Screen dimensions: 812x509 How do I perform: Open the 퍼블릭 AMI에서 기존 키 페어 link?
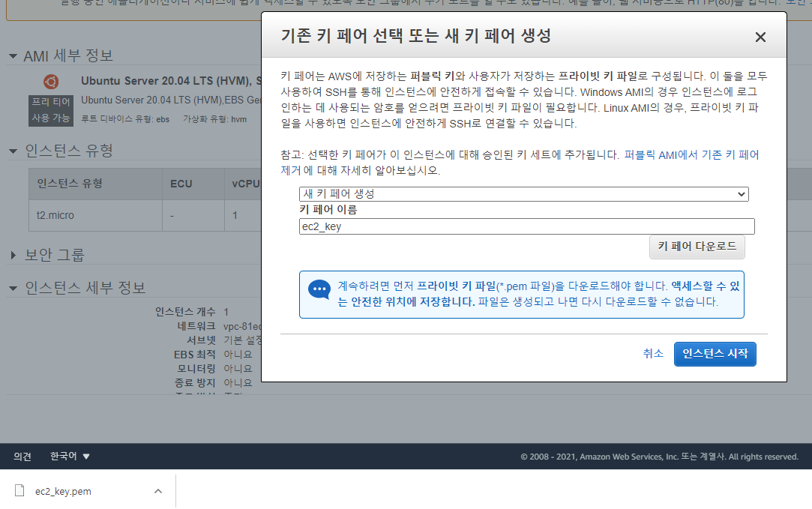coord(691,154)
